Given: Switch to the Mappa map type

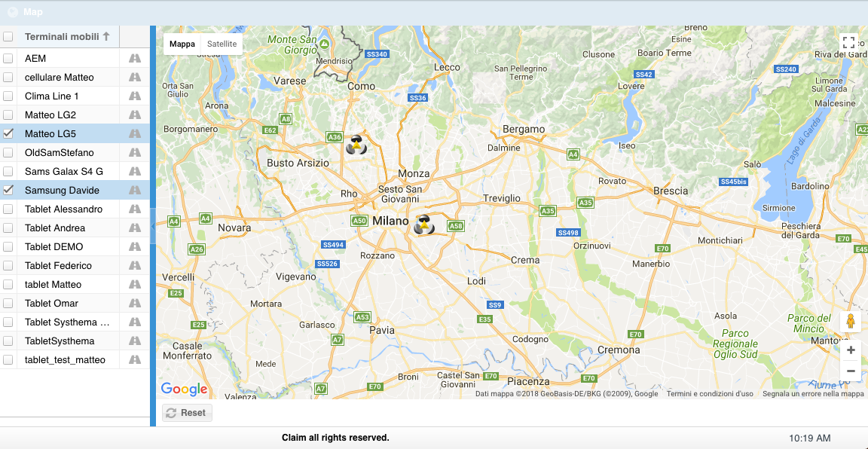Looking at the screenshot, I should pos(182,44).
